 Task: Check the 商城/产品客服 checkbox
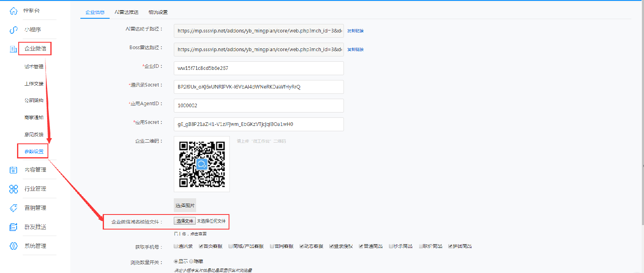[231, 246]
